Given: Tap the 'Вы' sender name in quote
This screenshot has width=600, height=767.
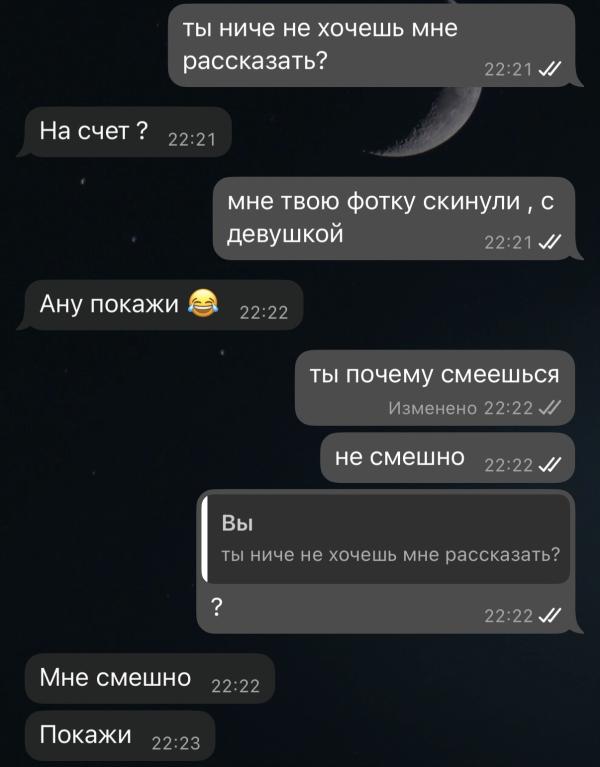Looking at the screenshot, I should [x=237, y=523].
